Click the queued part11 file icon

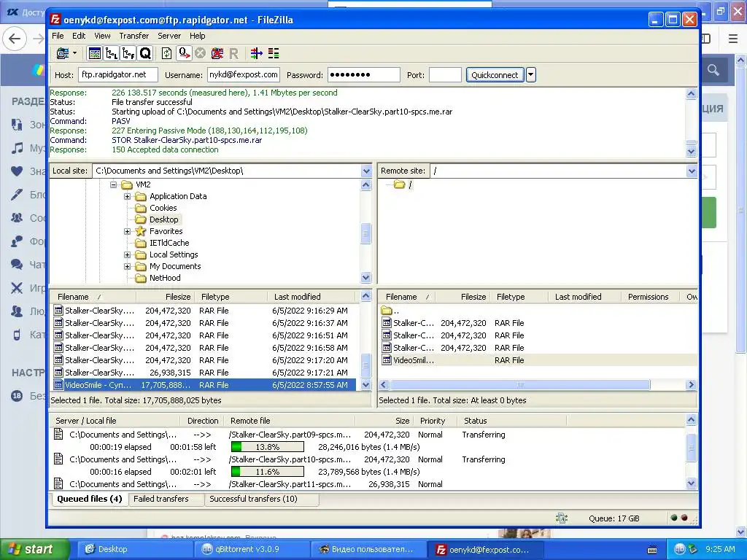pyautogui.click(x=58, y=484)
